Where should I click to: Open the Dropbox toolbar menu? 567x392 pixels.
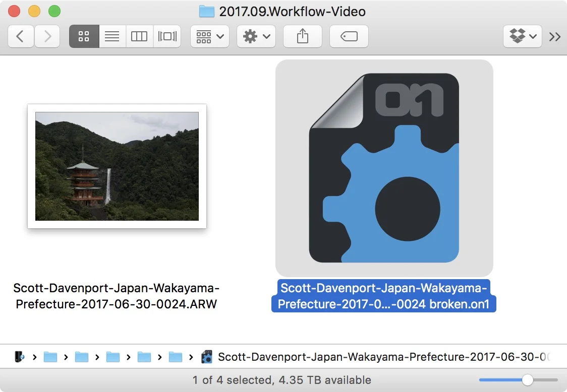tap(523, 36)
